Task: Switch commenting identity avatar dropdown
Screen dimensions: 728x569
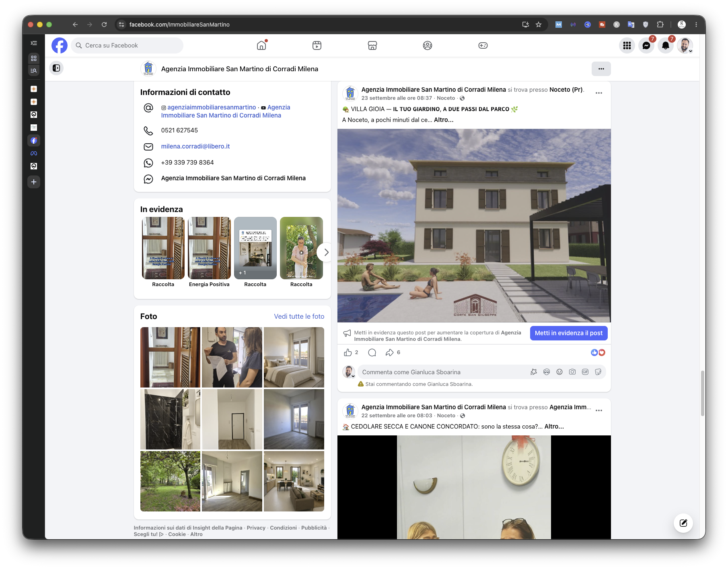Action: pyautogui.click(x=349, y=372)
